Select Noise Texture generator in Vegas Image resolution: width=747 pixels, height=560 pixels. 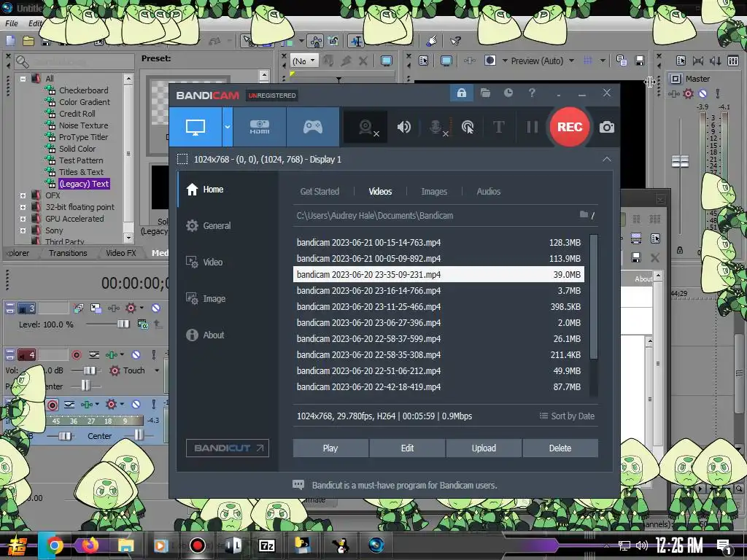[83, 125]
